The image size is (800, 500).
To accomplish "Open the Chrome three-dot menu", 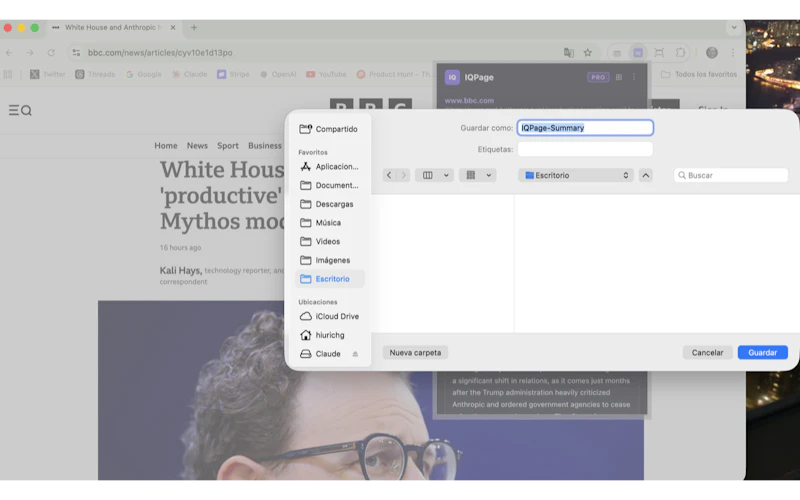I will pos(733,53).
